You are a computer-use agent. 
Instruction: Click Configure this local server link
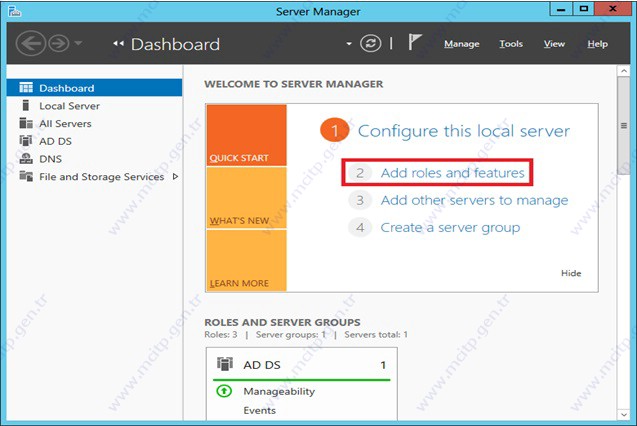point(464,131)
